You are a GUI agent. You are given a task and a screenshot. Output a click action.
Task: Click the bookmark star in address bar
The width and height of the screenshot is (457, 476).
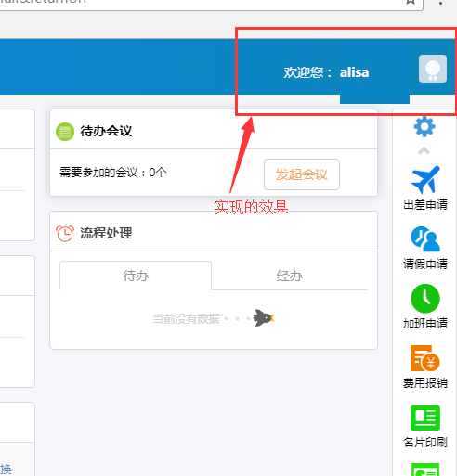click(411, 2)
